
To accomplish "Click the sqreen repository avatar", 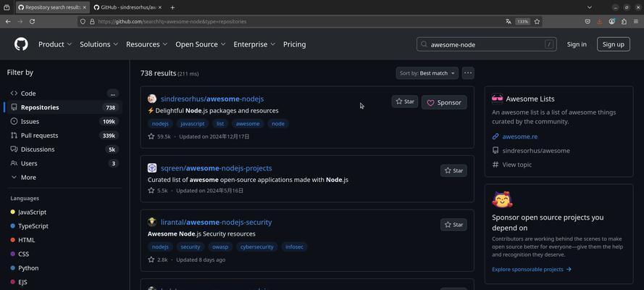I will point(152,168).
